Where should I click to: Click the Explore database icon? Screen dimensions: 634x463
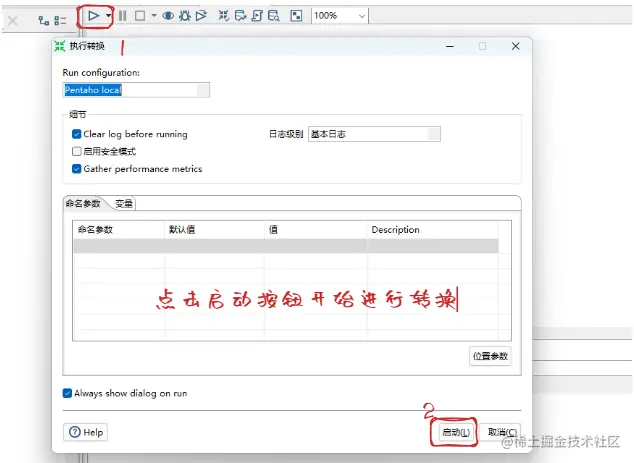(274, 16)
